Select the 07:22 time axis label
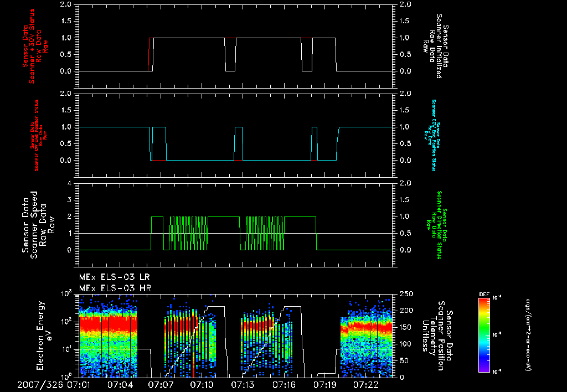 pyautogui.click(x=366, y=384)
